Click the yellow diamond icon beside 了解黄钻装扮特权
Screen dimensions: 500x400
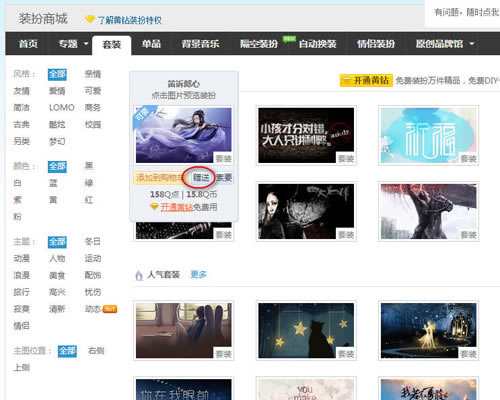pos(90,19)
